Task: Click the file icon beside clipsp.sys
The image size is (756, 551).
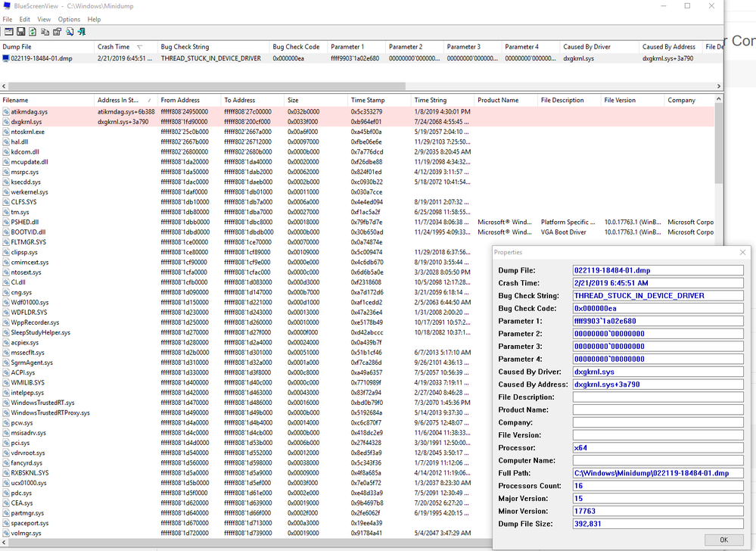Action: click(x=6, y=252)
